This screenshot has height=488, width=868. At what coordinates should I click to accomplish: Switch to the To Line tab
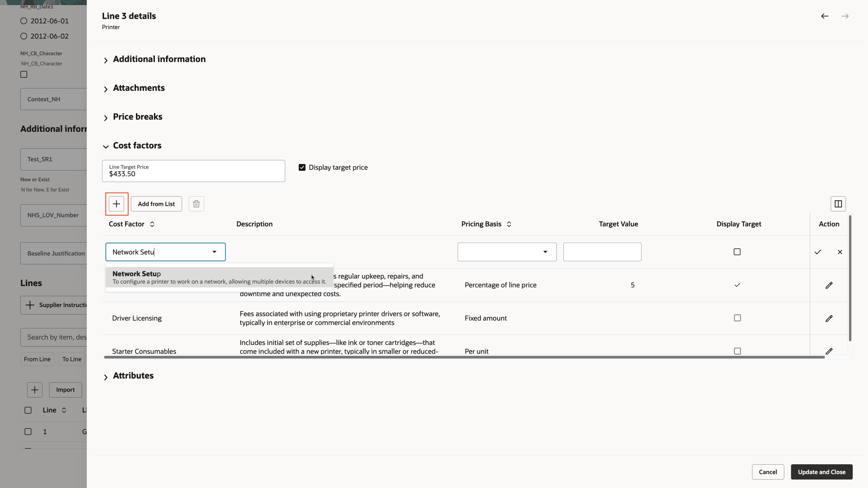coord(72,359)
